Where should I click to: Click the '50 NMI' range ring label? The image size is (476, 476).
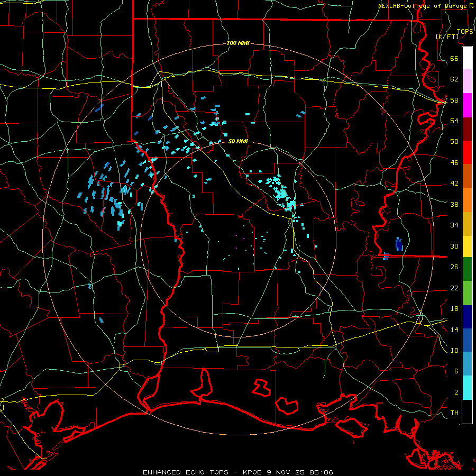[x=238, y=141]
